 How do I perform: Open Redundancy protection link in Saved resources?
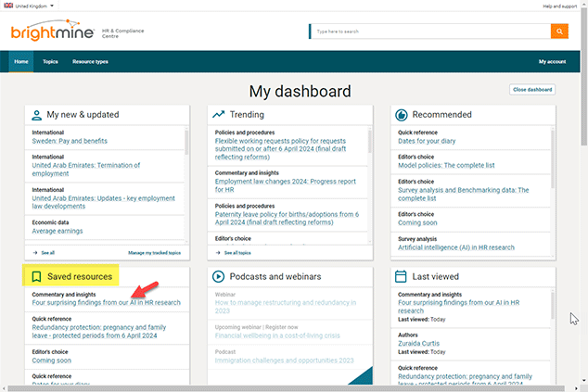[x=99, y=331]
